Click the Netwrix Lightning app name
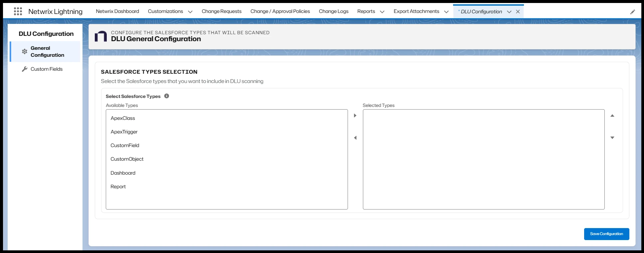The width and height of the screenshot is (644, 253). [x=56, y=12]
